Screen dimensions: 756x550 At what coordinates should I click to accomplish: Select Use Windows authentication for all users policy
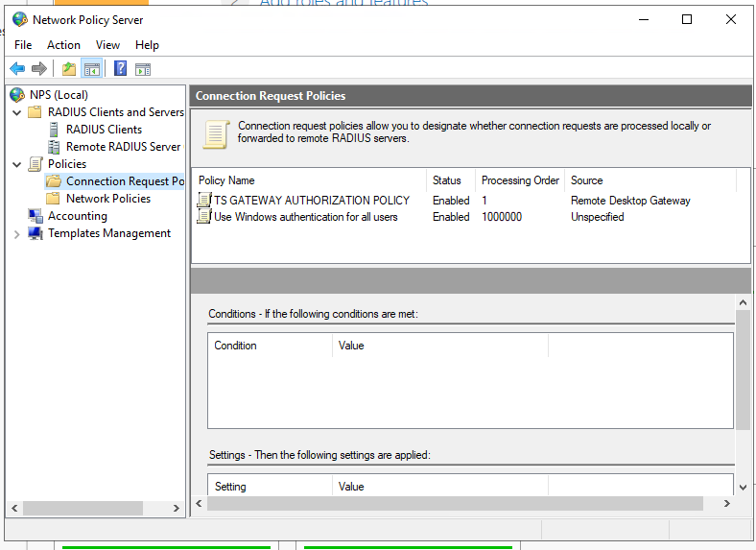[305, 217]
